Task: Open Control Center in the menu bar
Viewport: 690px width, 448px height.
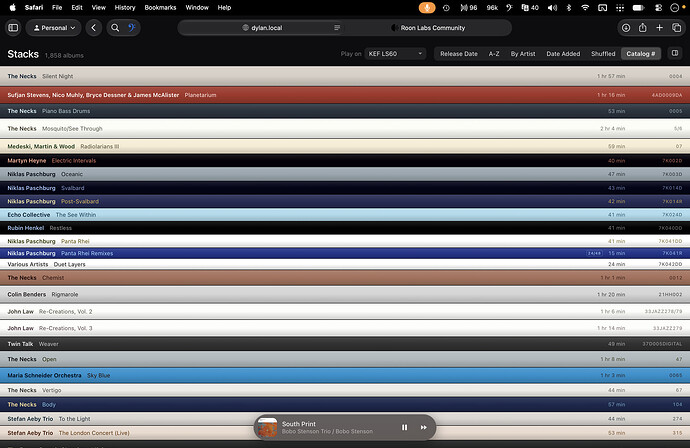Action: [658, 7]
